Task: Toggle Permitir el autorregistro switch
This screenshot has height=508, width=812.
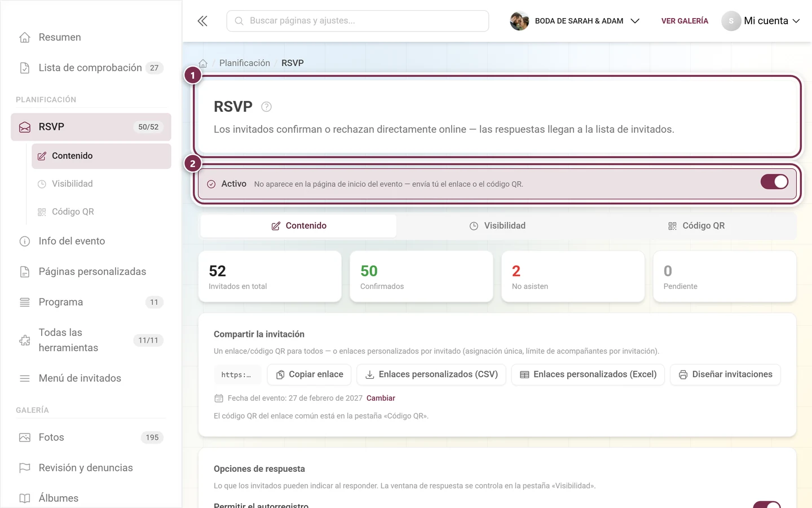Action: [767, 504]
